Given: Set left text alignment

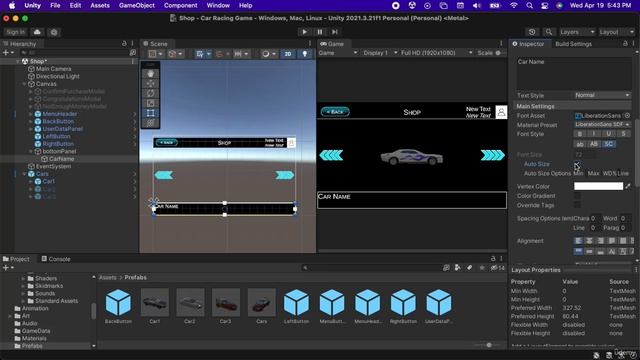Looking at the screenshot, I should point(578,241).
